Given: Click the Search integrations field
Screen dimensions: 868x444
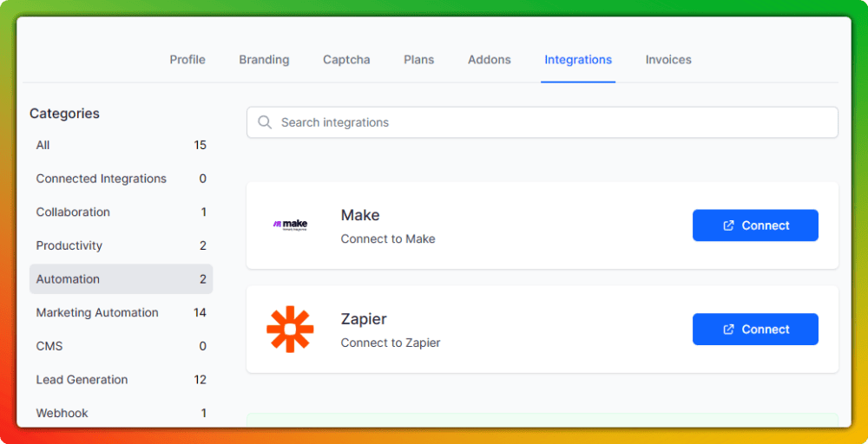Looking at the screenshot, I should pos(547,122).
